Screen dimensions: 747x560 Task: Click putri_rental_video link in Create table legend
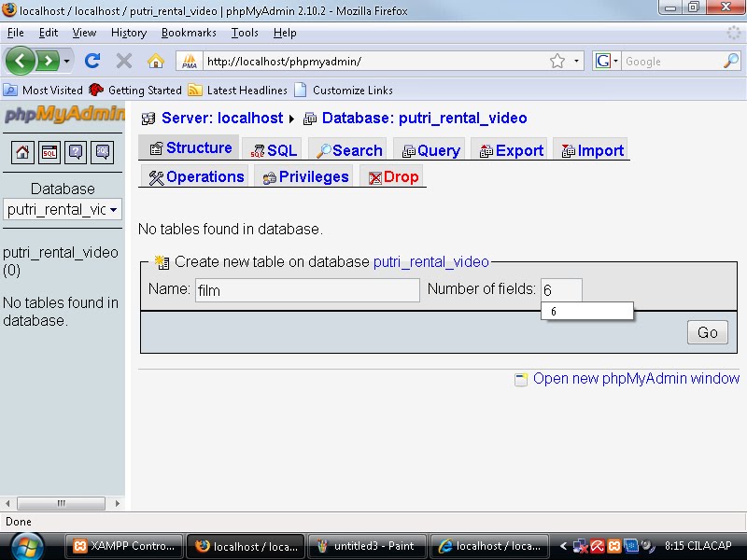(431, 261)
